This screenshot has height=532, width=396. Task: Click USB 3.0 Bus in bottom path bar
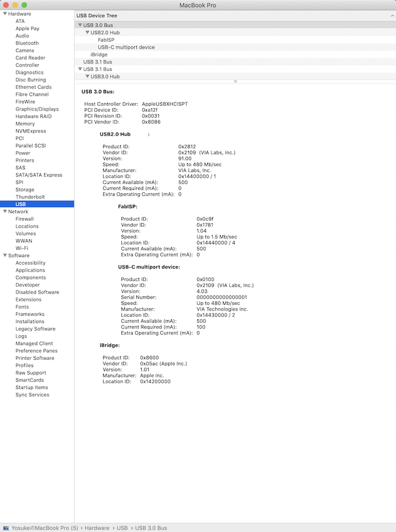point(151,528)
